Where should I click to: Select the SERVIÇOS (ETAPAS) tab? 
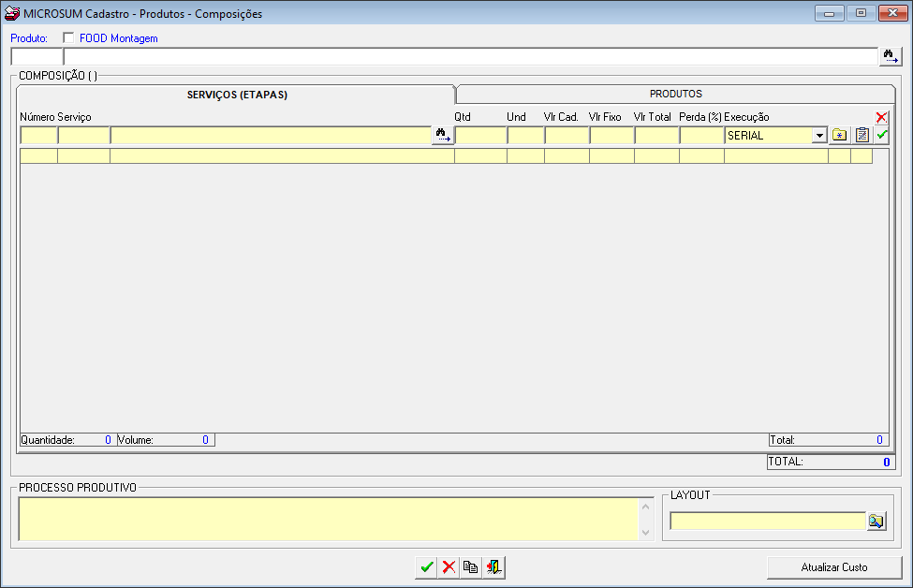pos(236,95)
